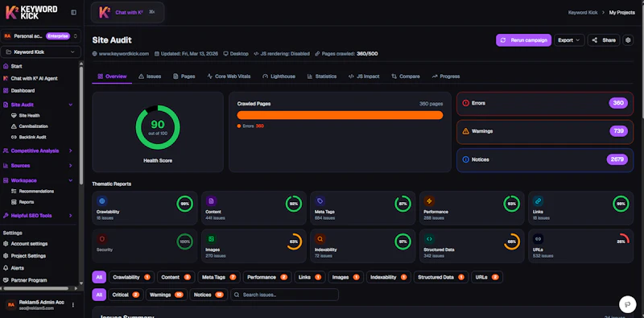This screenshot has width=644, height=318.
Task: Filter issues by Critical severity
Action: (126, 295)
